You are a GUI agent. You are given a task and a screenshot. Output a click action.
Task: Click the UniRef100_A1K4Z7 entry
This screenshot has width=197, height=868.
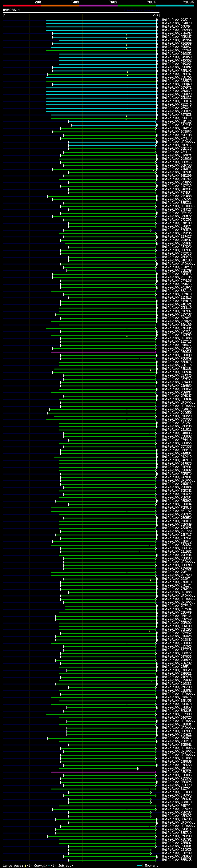tap(177, 345)
